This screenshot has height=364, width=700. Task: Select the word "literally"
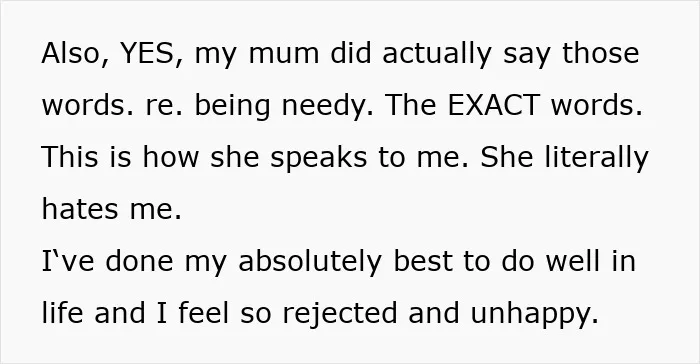tap(596, 158)
